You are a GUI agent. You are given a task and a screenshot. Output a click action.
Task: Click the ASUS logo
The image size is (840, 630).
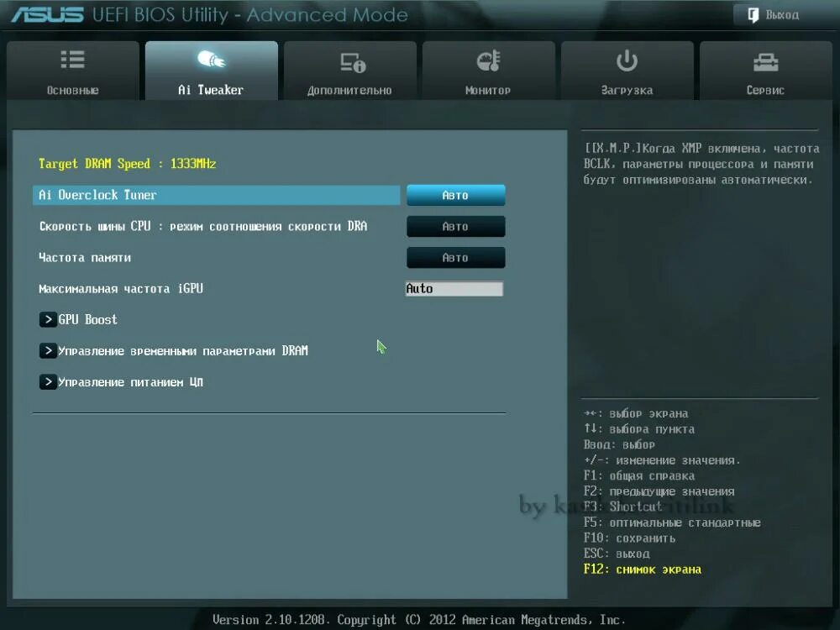pyautogui.click(x=48, y=15)
